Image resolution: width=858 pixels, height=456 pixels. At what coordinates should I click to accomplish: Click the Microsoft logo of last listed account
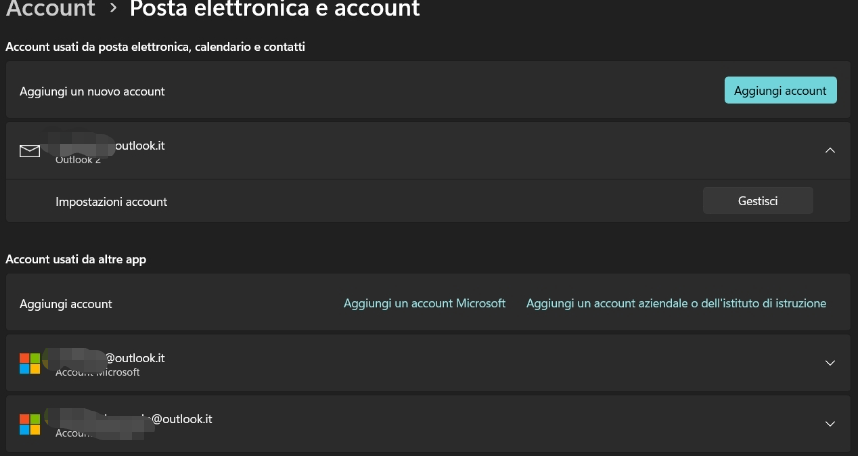coord(30,424)
